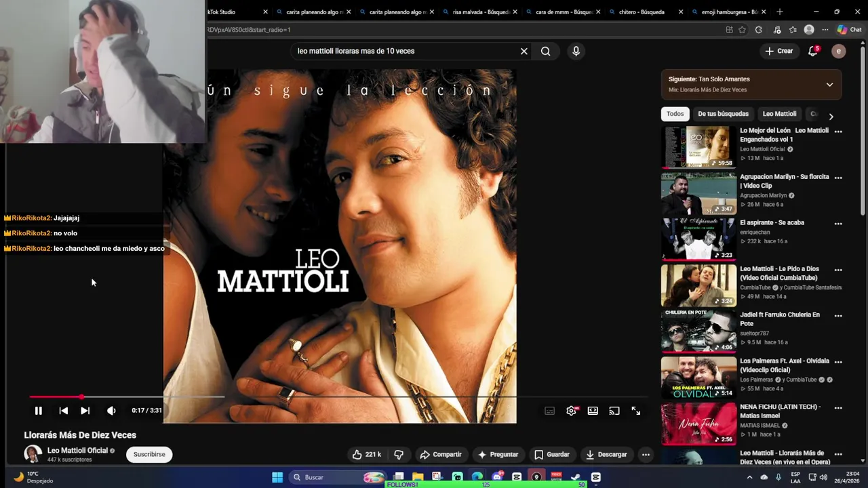868x488 pixels.
Task: Open options for El aspirante Se acaba video
Action: coord(838,224)
